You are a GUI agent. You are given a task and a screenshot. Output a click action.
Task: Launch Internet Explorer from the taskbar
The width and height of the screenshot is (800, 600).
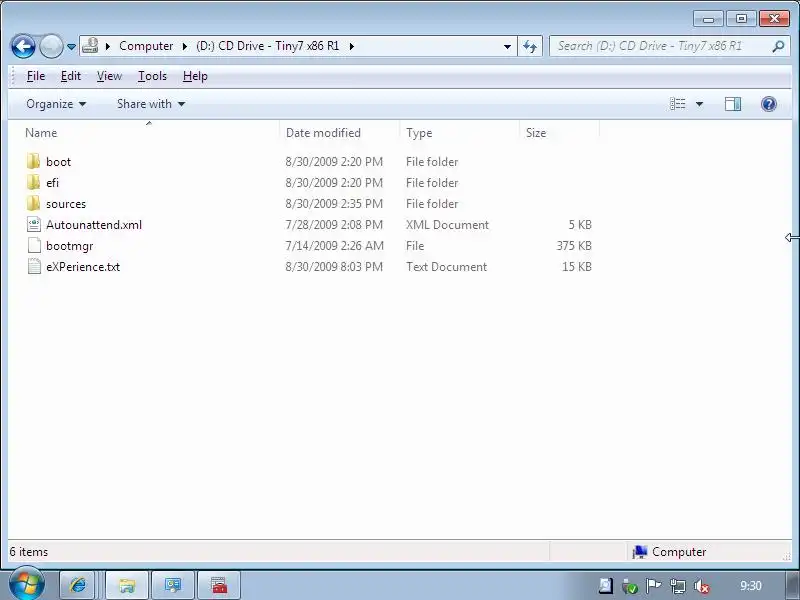[x=79, y=585]
